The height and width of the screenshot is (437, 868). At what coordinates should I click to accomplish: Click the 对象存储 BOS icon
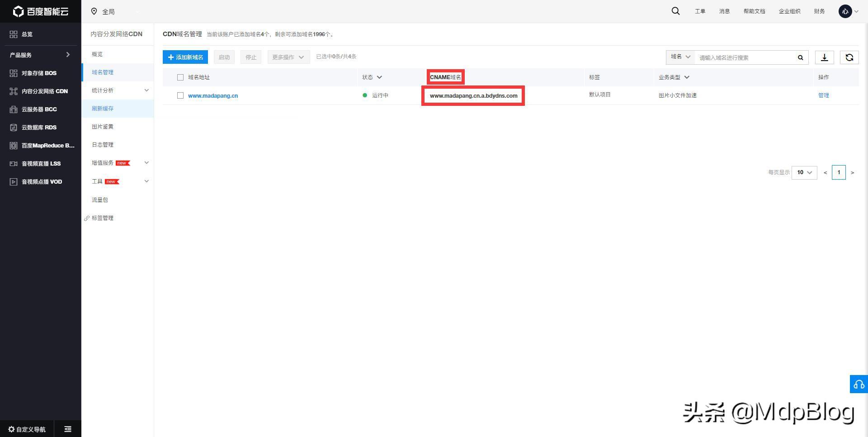[14, 73]
